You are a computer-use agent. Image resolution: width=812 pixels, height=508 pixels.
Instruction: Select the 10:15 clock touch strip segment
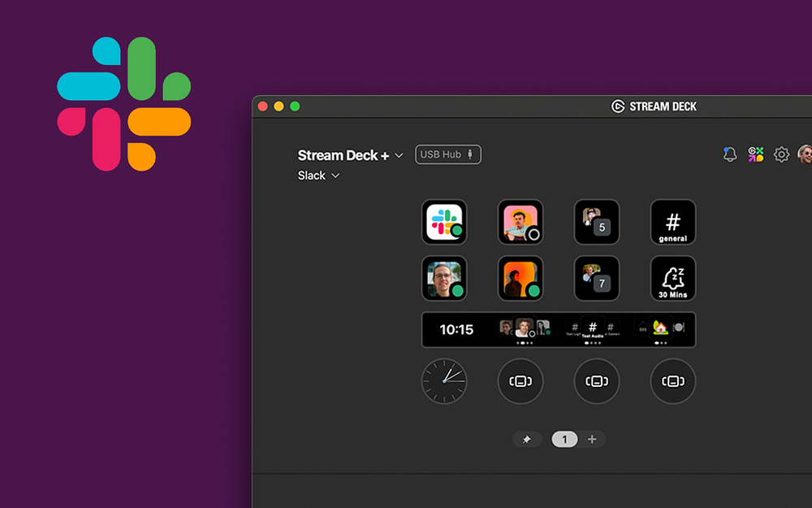click(456, 330)
